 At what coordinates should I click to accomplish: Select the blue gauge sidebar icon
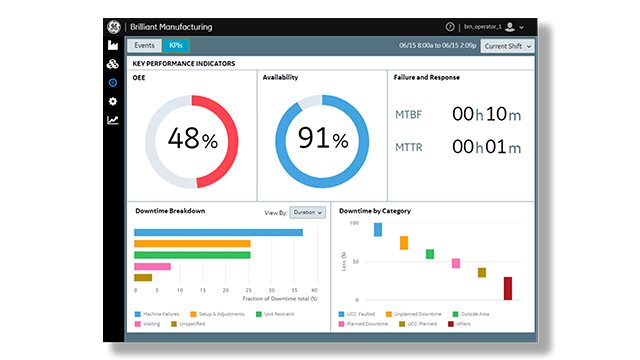[113, 82]
